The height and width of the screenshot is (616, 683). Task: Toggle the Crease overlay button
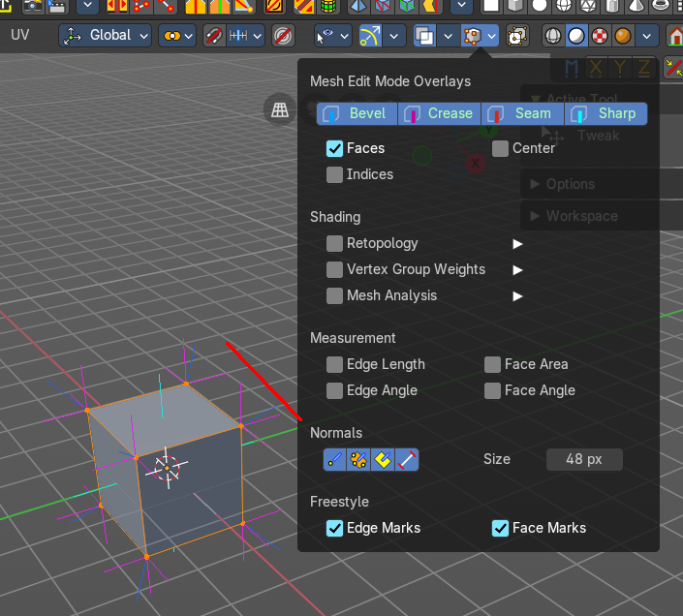(x=440, y=114)
